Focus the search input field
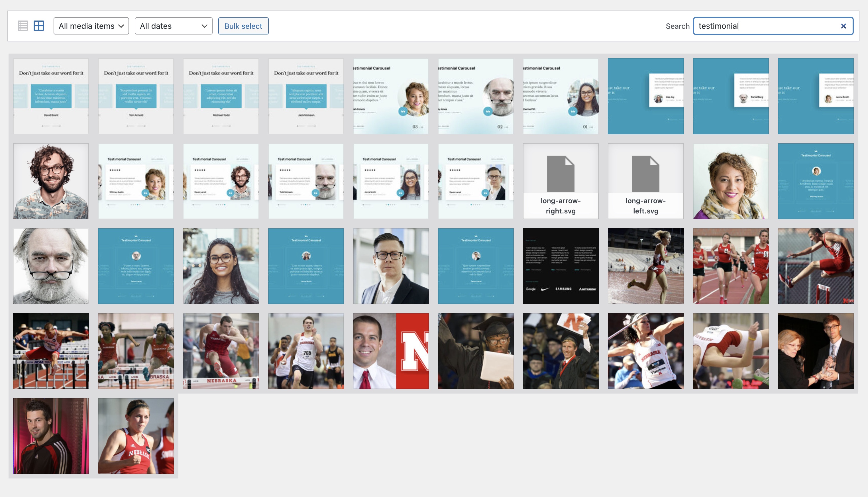The image size is (868, 497). click(x=766, y=26)
